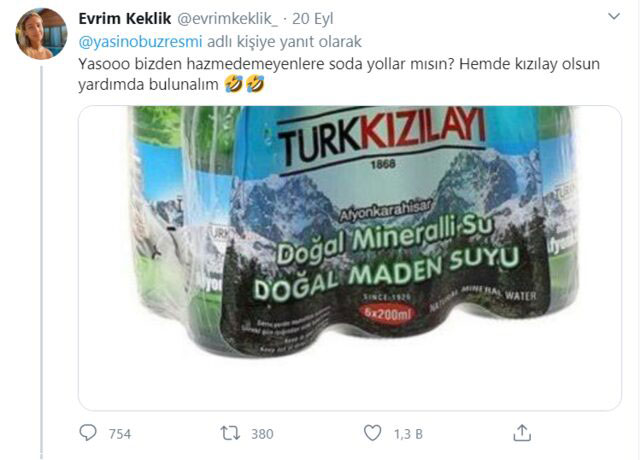Click the reply speech bubble icon
The width and height of the screenshot is (640, 460).
[x=88, y=433]
